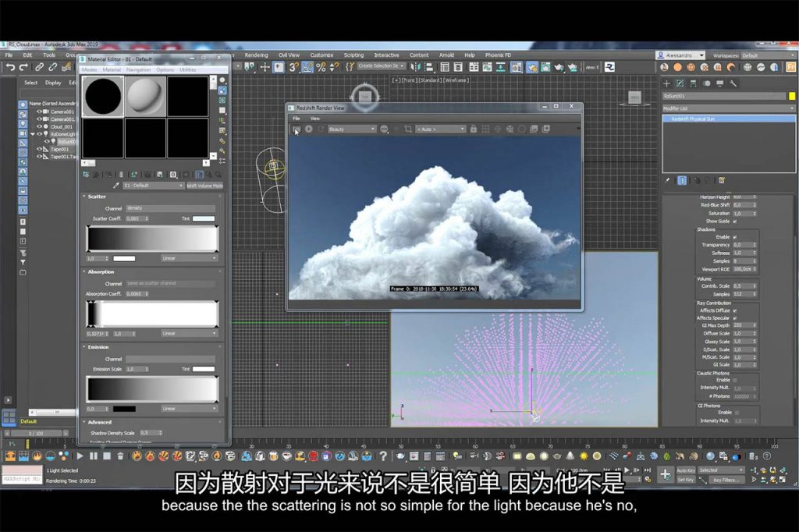799x532 pixels.
Task: Redo the action in main toolbar
Action: pyautogui.click(x=23, y=67)
